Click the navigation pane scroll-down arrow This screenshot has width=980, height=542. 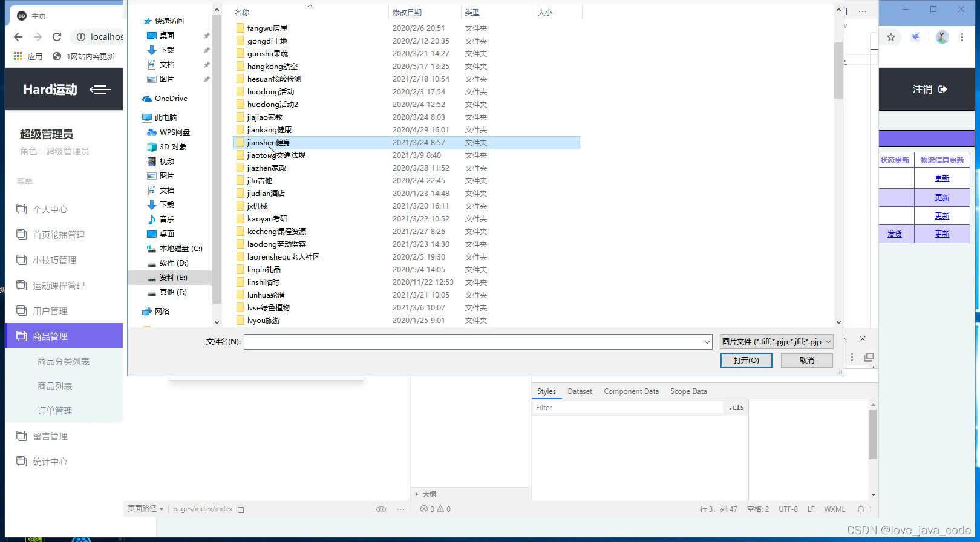point(217,322)
